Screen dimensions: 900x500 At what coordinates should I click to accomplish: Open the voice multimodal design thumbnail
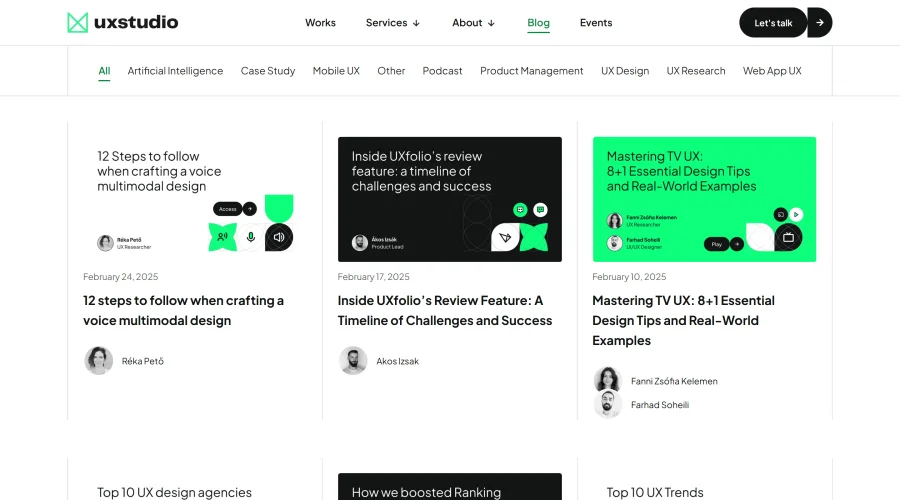[195, 199]
